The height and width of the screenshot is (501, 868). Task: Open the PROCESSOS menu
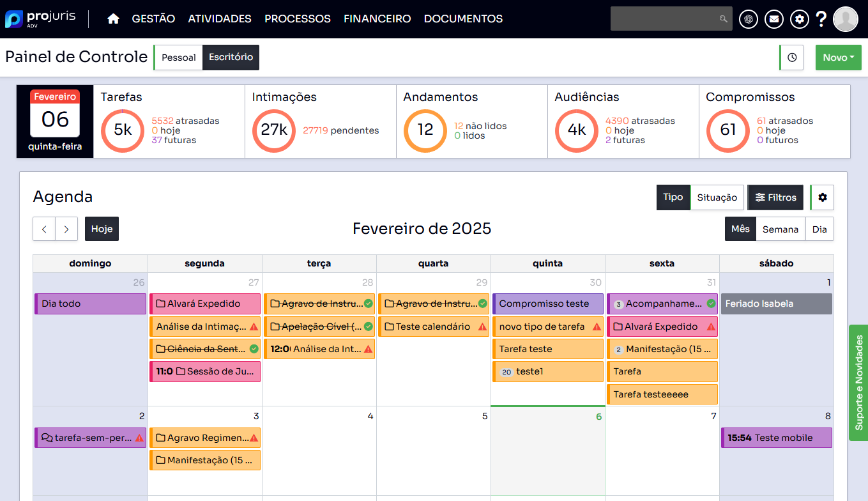pyautogui.click(x=298, y=19)
